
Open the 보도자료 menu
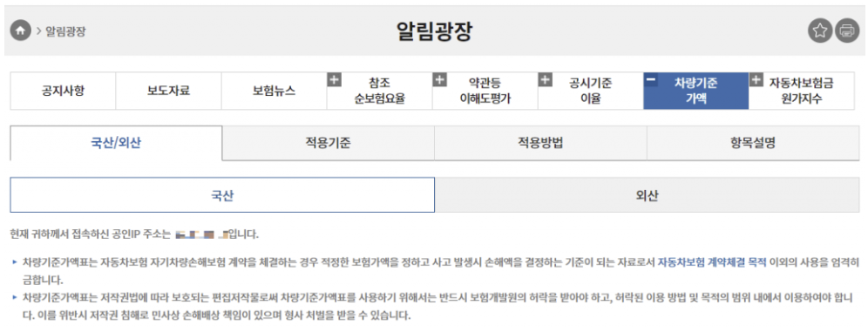(x=169, y=91)
